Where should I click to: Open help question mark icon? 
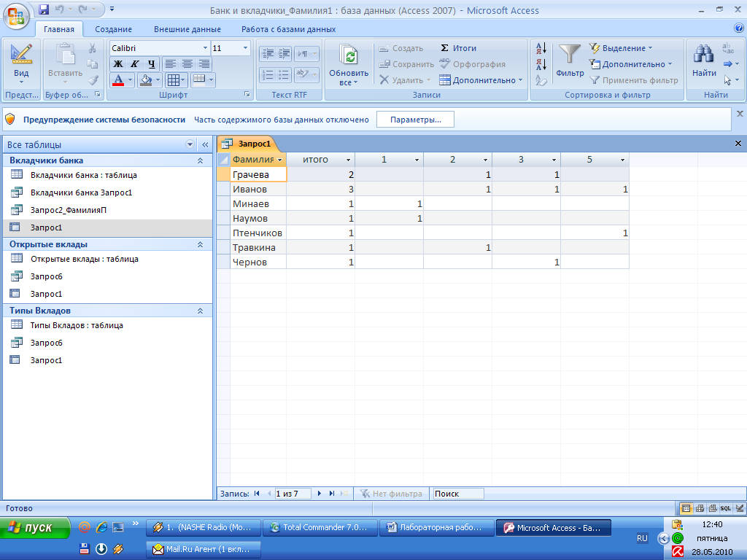740,28
